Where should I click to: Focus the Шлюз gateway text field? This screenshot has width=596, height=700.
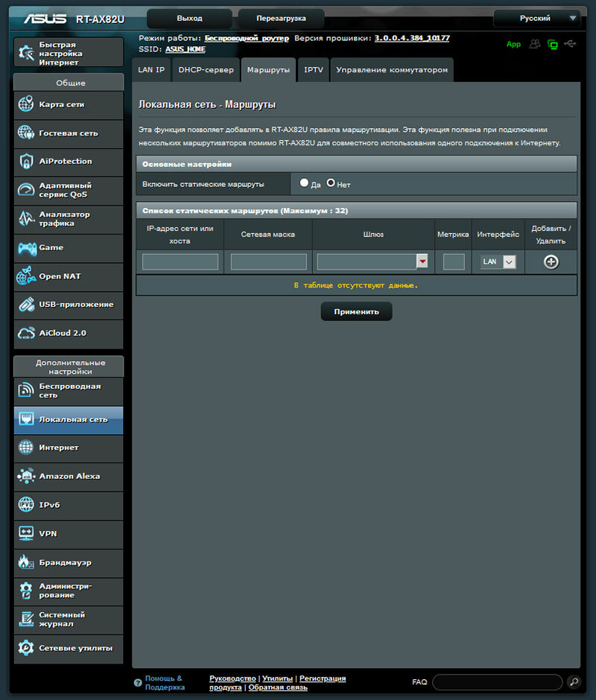point(367,261)
